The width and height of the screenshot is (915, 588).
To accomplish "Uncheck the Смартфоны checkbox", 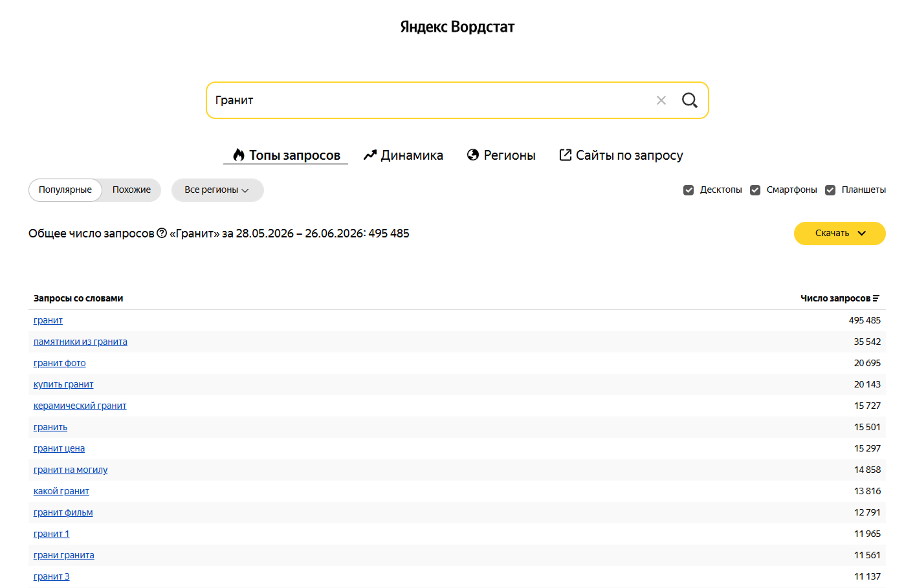I will click(755, 190).
